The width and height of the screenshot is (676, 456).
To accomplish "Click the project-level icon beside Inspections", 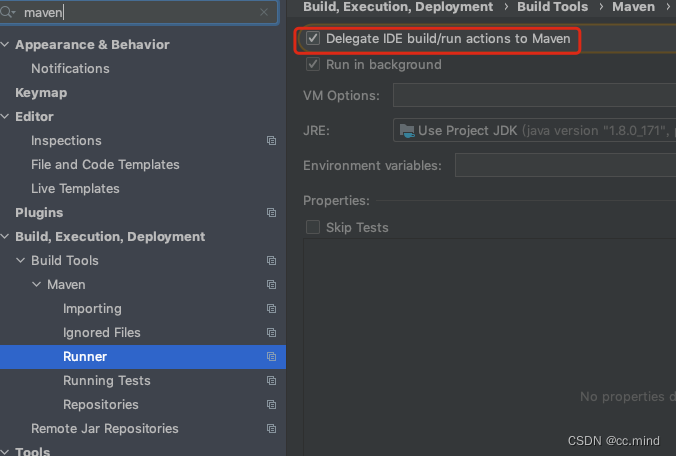I will coord(271,141).
